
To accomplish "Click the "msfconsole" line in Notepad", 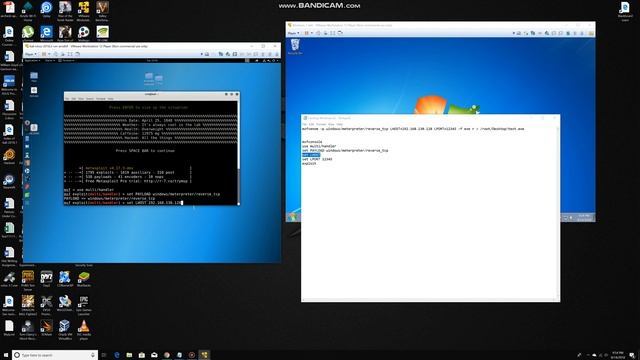I will pyautogui.click(x=312, y=142).
